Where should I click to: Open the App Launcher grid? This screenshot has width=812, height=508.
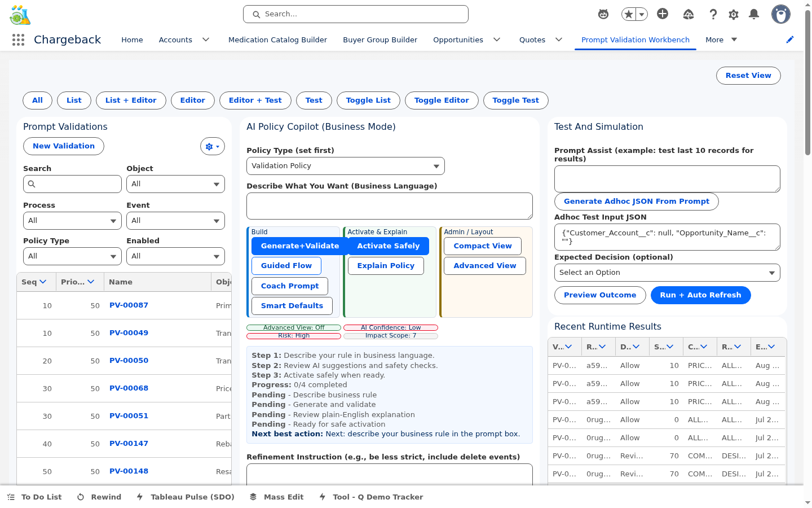coord(18,40)
